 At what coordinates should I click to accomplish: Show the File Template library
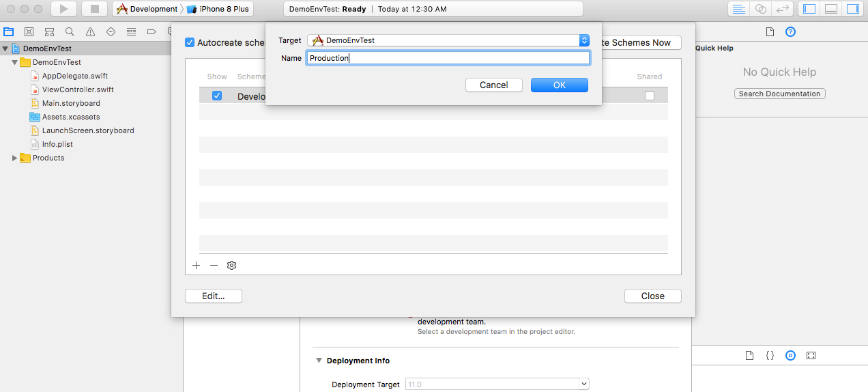pyautogui.click(x=749, y=356)
